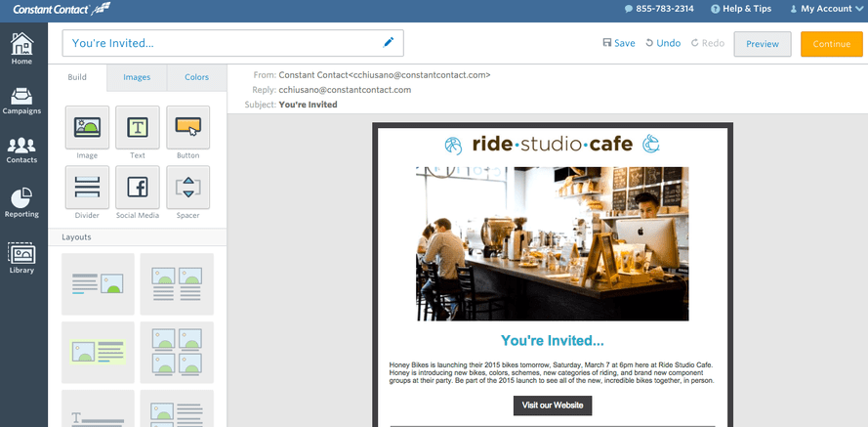Click the Constant Contact logo
This screenshot has height=427, width=868.
coord(62,10)
